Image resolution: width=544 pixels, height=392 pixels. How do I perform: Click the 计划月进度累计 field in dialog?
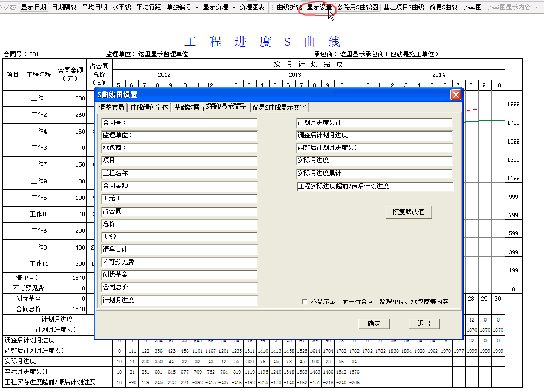click(x=375, y=123)
